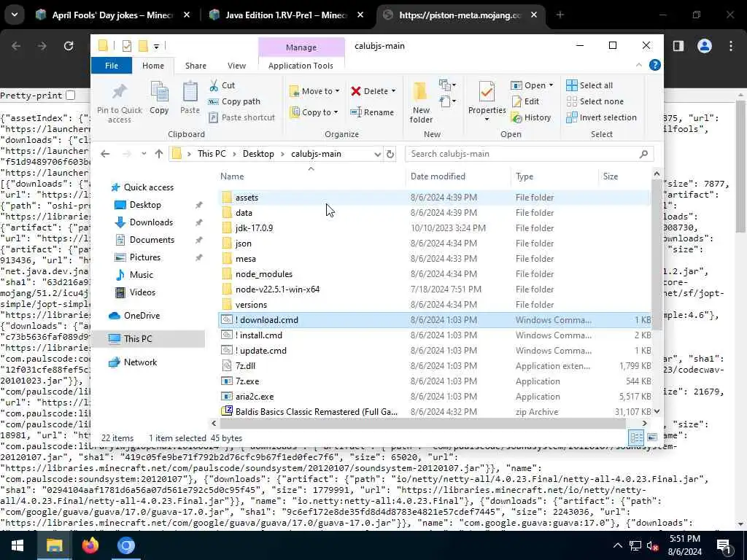Screen dimensions: 747x560
Task: Click Desktop in address breadcrumb
Action: point(258,154)
